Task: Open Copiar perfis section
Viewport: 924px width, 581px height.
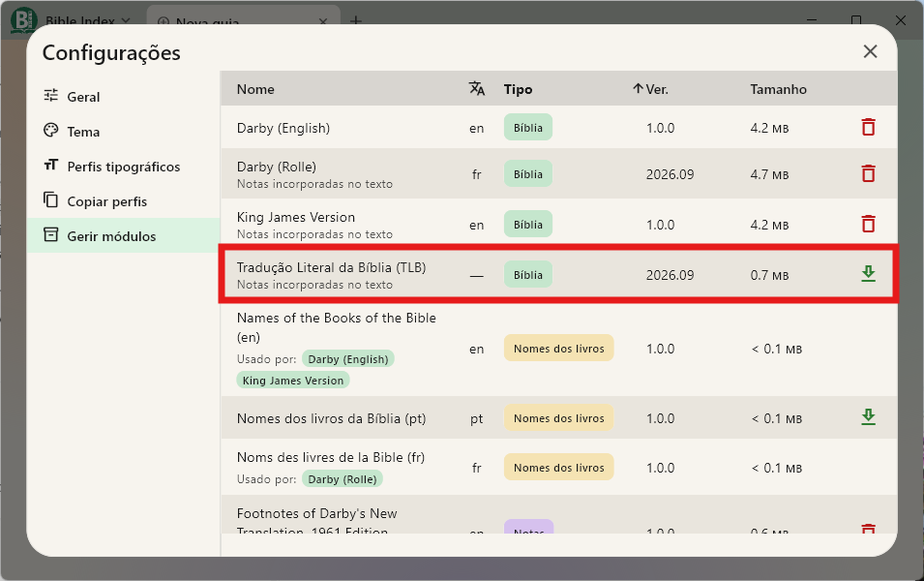Action: 123,201
